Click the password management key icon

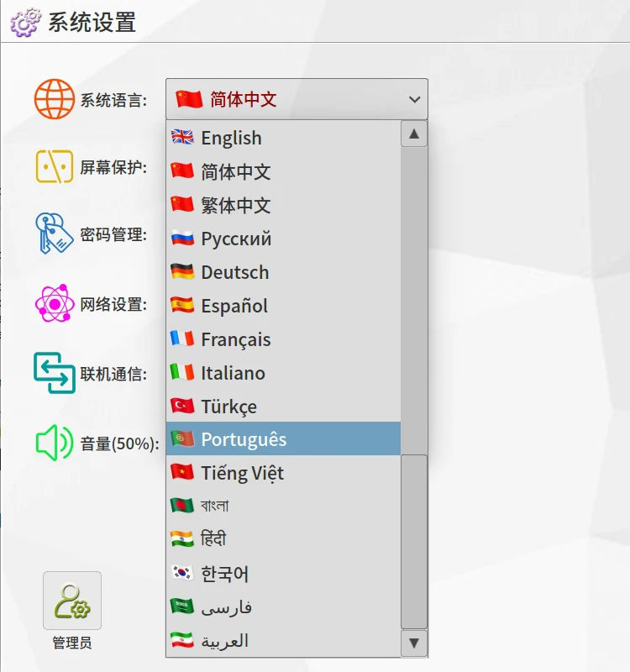click(x=55, y=234)
